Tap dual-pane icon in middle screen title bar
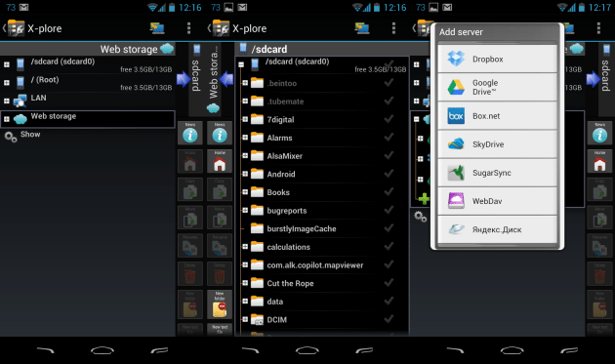This screenshot has width=615, height=364. coord(362,28)
